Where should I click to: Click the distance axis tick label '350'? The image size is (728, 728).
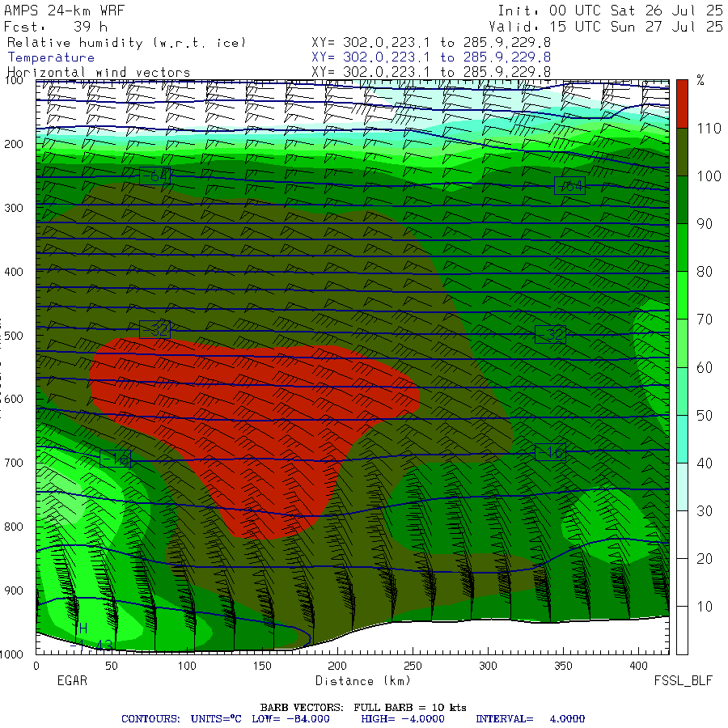[563, 667]
